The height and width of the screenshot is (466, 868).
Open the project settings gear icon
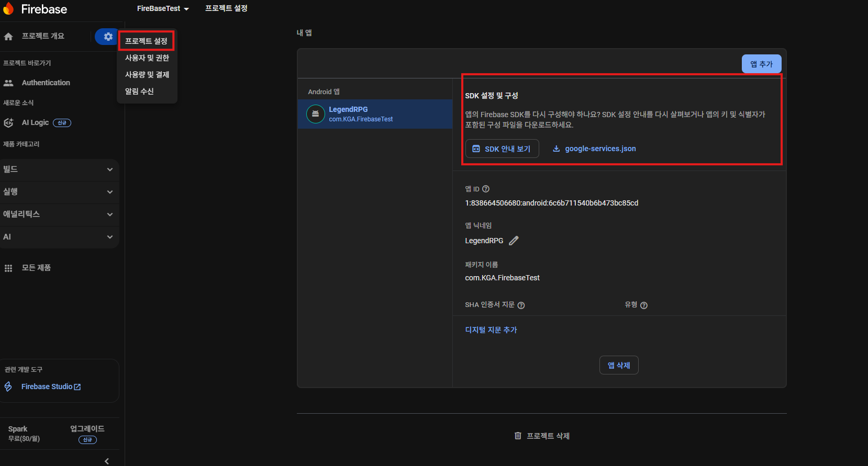tap(108, 37)
